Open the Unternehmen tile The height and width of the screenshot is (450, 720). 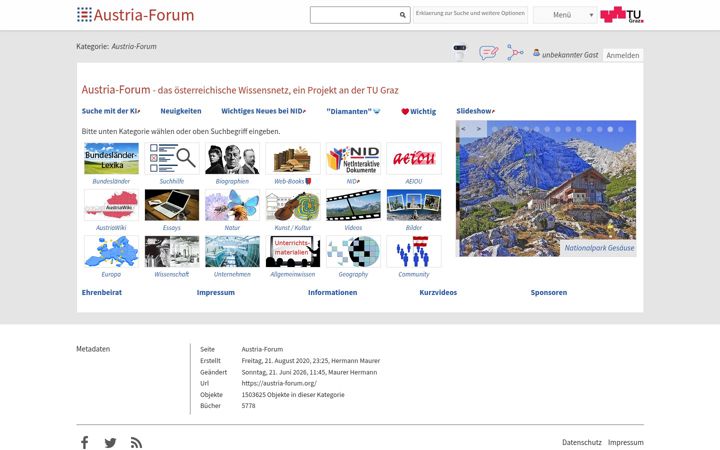232,251
